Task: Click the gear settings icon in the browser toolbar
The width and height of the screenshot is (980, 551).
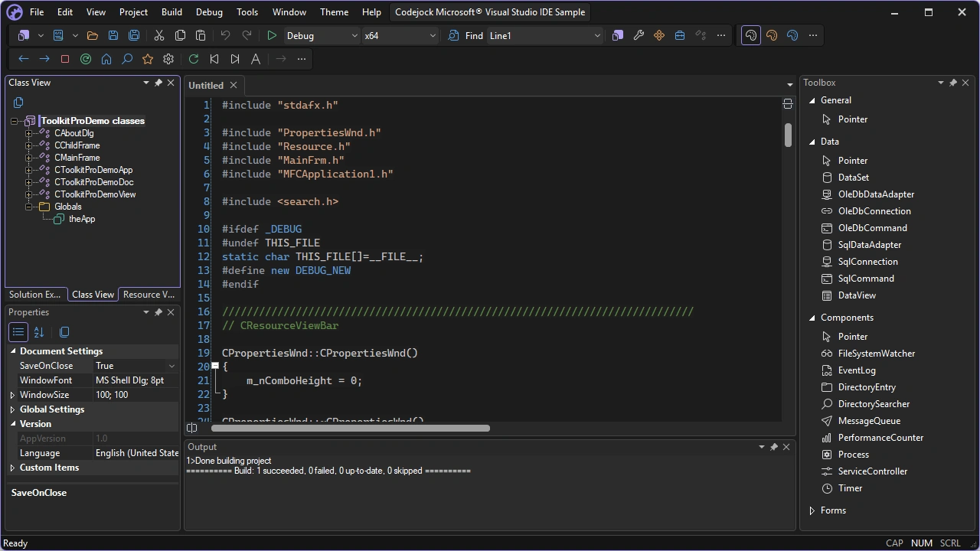Action: point(168,59)
